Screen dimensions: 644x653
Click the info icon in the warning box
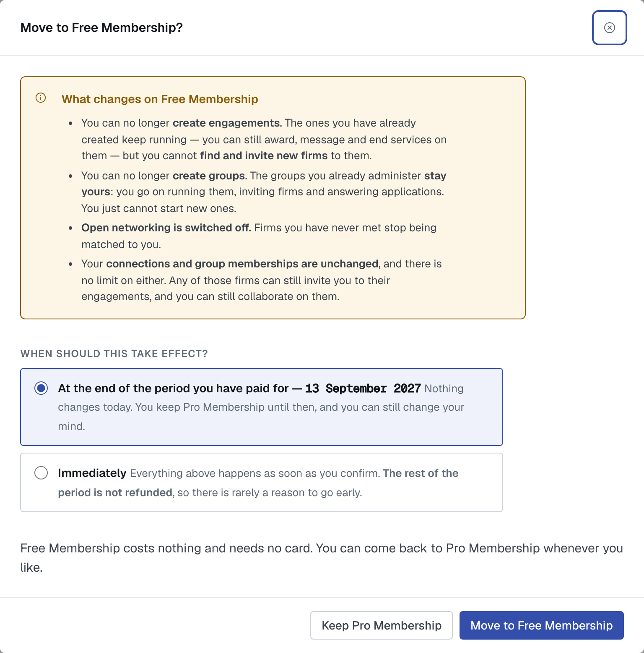click(41, 98)
